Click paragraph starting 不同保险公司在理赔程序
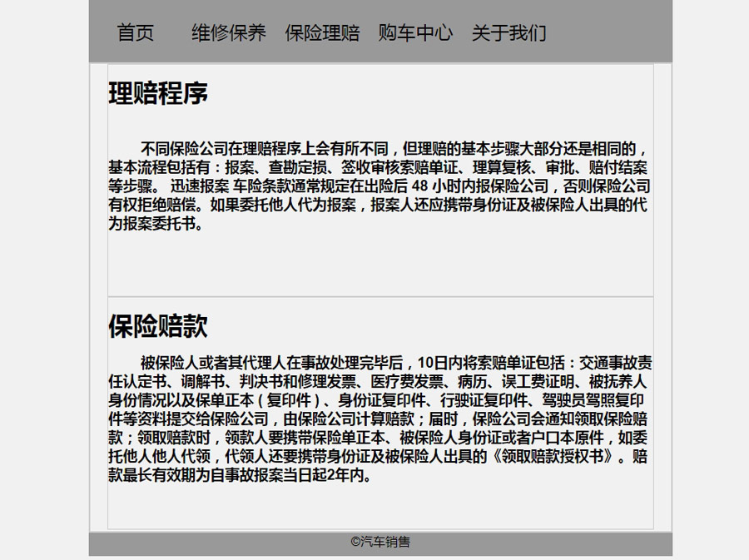The image size is (749, 560). click(380, 186)
